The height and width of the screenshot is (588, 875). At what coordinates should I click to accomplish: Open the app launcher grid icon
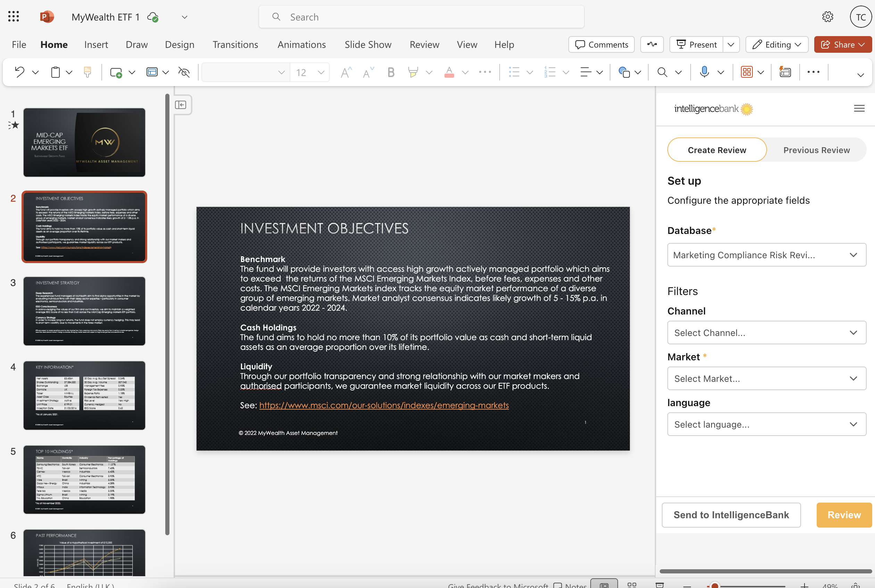14,17
